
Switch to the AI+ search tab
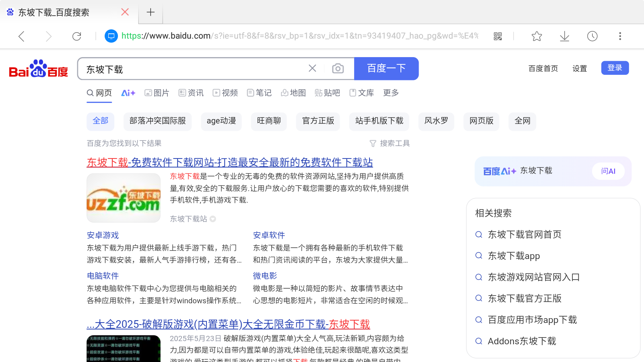coord(128,93)
